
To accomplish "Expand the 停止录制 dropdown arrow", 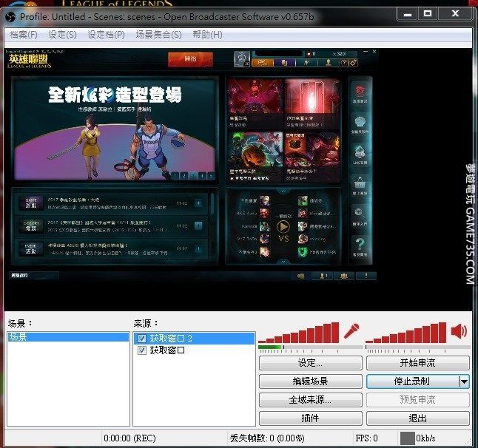I will coord(464,381).
